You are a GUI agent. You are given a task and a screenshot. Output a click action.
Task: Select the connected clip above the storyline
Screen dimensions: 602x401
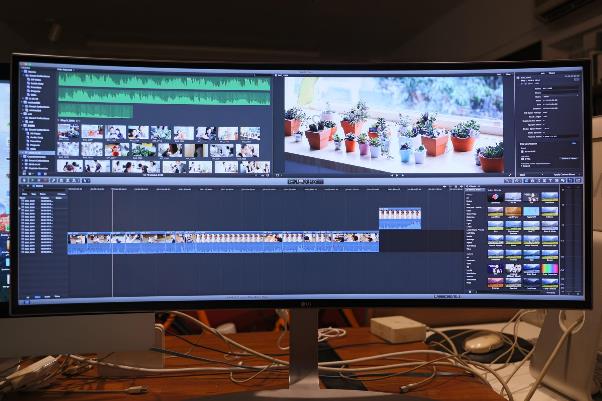[x=400, y=218]
